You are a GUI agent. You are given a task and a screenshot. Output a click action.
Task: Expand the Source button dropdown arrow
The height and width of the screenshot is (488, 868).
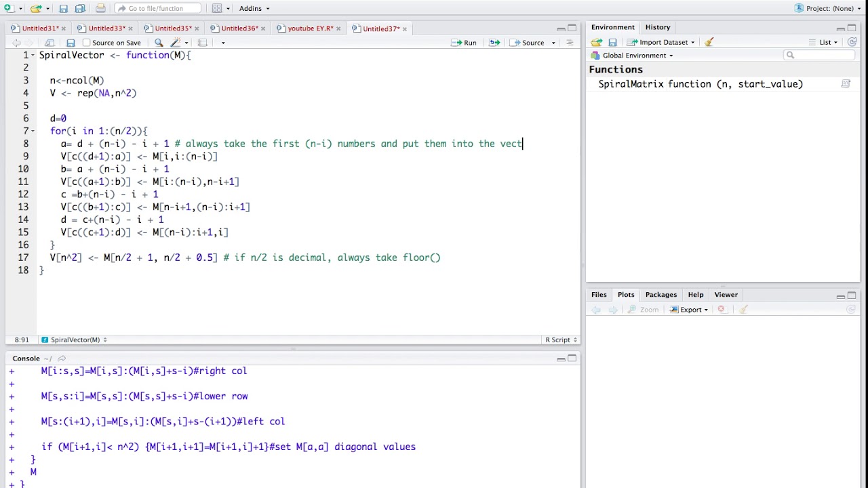pos(553,43)
